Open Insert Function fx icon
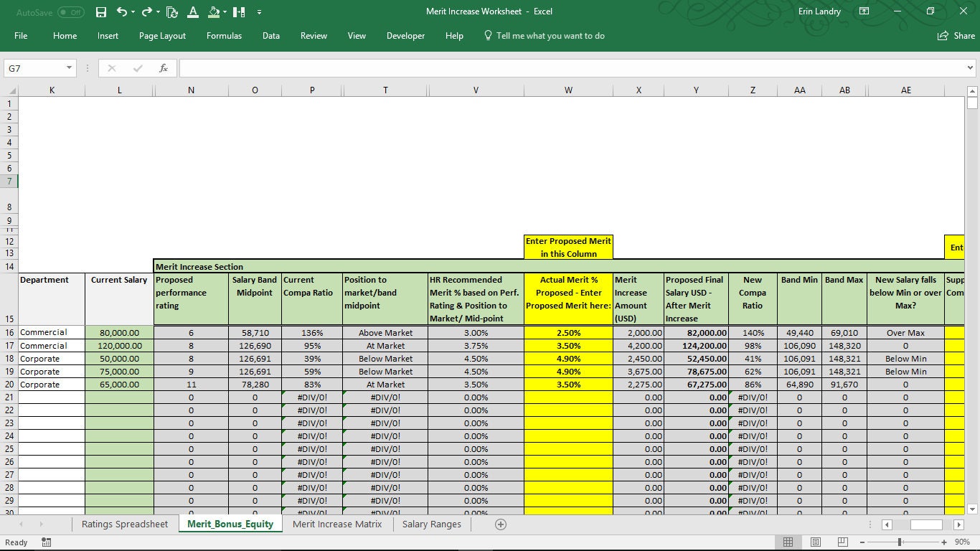 click(x=164, y=68)
